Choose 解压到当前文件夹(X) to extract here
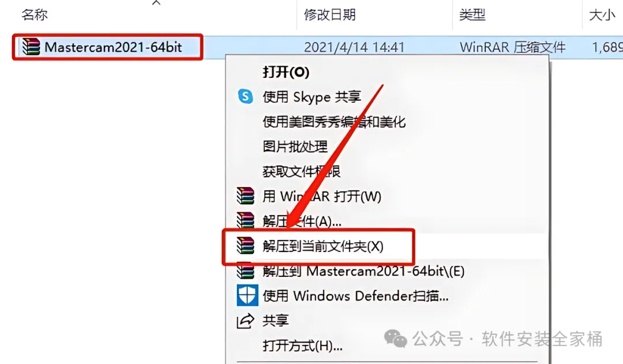Screen dimensions: 623x364 point(322,246)
